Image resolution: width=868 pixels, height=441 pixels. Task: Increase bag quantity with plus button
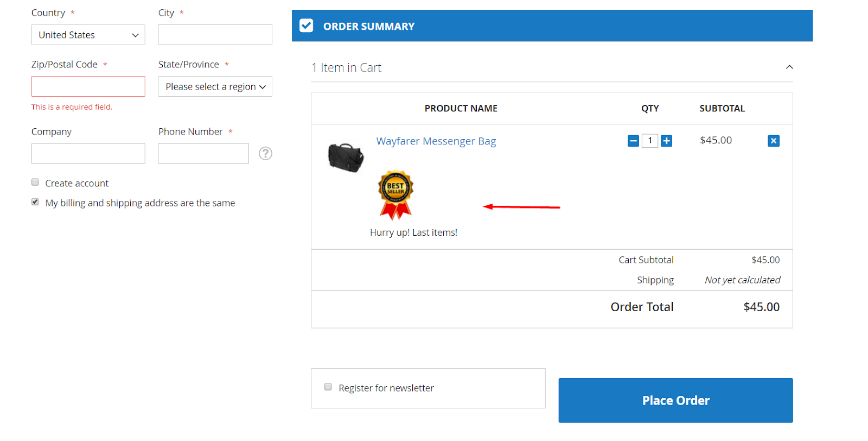667,141
